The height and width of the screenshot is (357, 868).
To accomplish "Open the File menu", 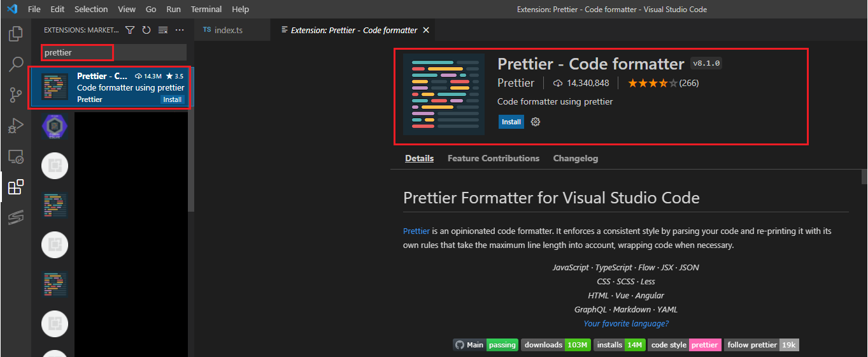I will coord(34,10).
